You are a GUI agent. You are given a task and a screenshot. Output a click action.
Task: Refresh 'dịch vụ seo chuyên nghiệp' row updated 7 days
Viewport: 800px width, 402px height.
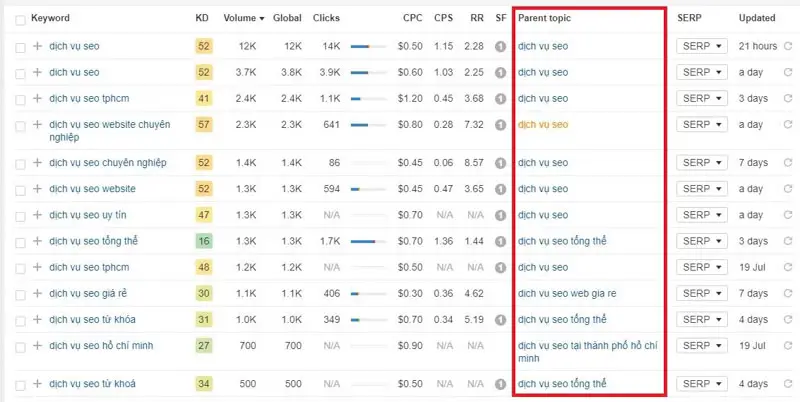click(788, 163)
